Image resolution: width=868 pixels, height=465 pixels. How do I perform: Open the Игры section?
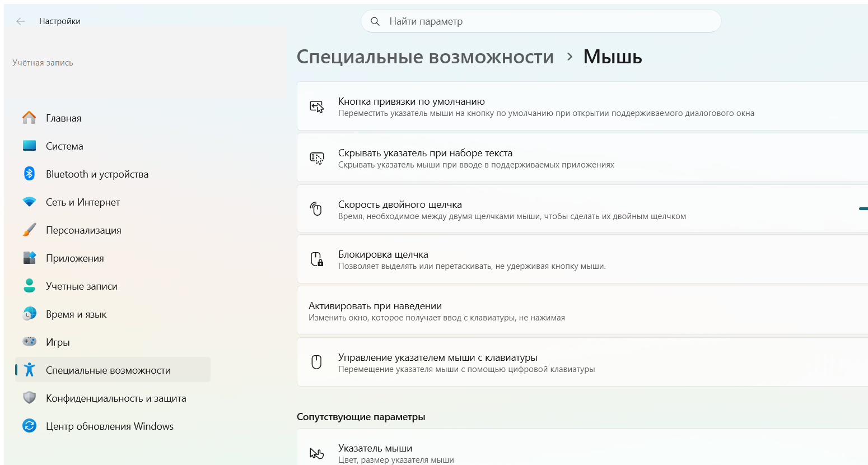click(x=113, y=342)
